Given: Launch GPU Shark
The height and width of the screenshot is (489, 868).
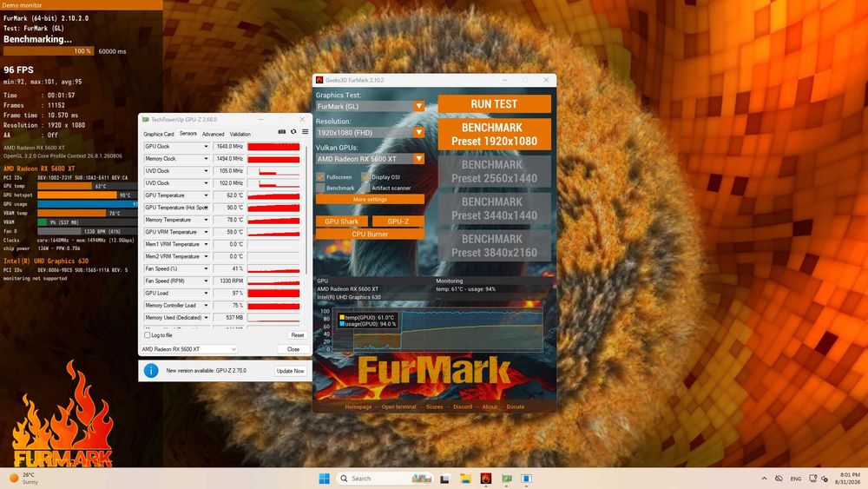Looking at the screenshot, I should coord(341,221).
